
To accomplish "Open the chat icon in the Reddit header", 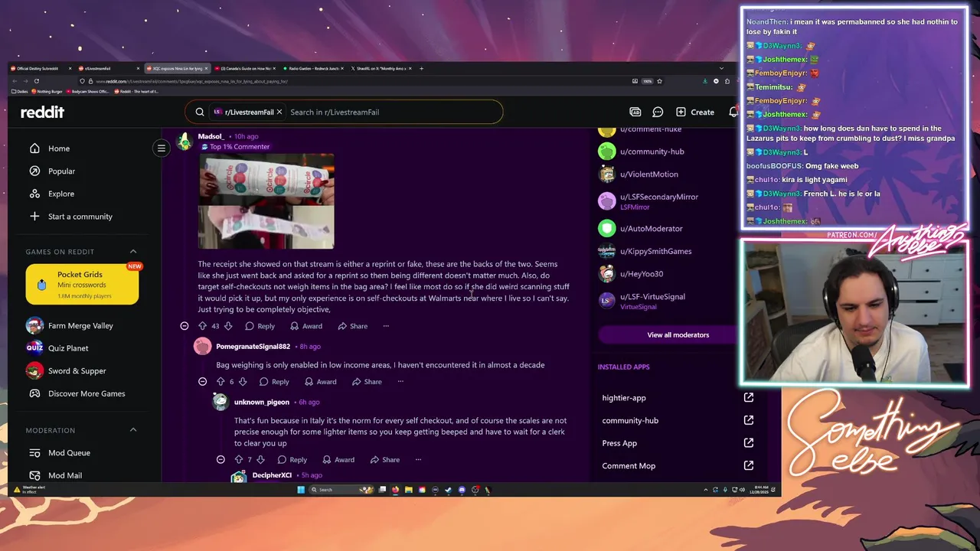I will (658, 112).
